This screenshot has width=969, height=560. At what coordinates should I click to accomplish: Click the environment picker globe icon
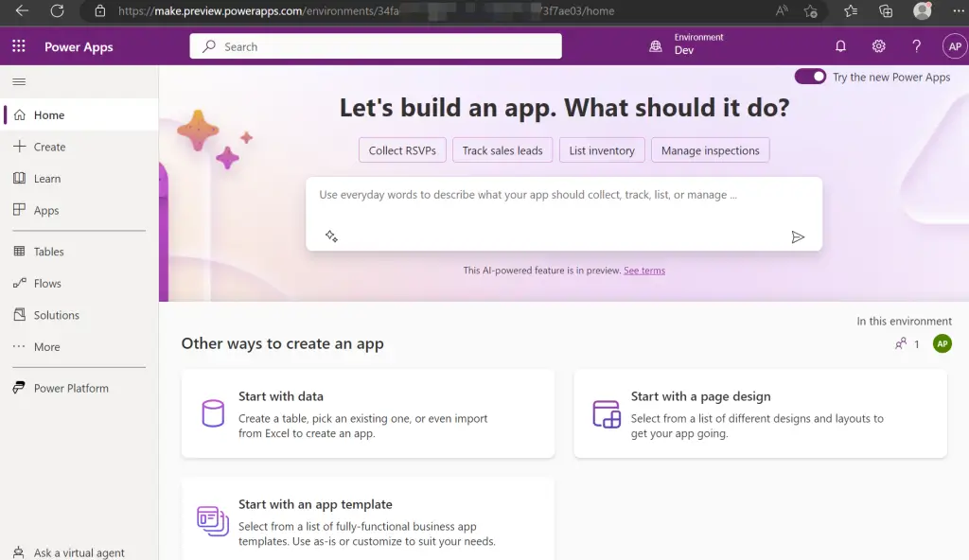pos(656,46)
